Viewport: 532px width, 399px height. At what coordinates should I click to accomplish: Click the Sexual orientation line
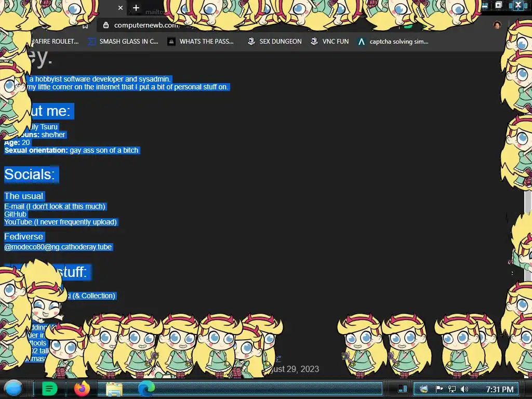pyautogui.click(x=72, y=150)
